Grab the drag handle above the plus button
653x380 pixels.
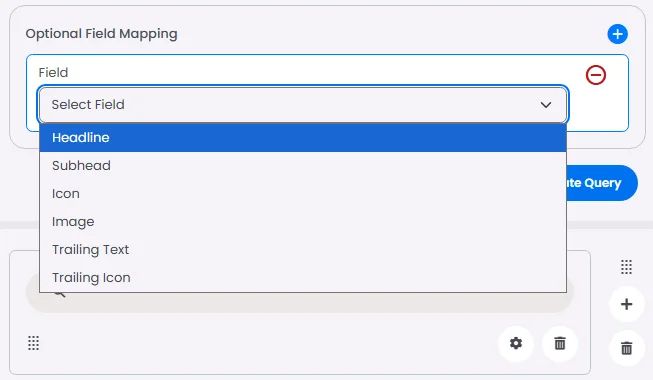pos(626,267)
